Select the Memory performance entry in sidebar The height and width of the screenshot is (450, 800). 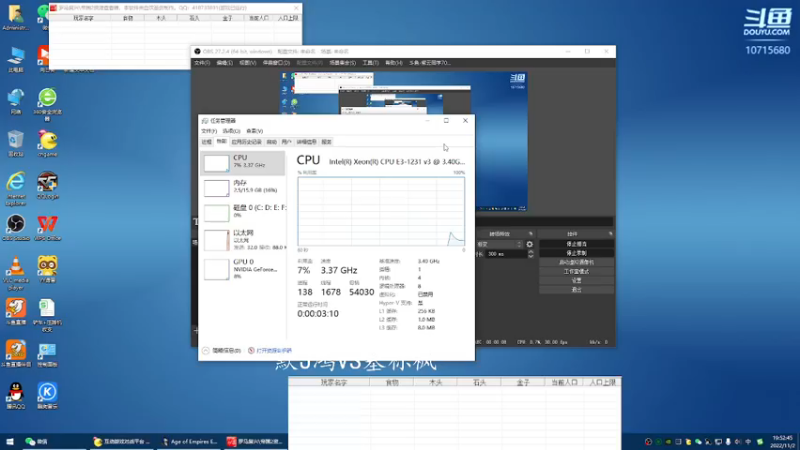pos(243,187)
